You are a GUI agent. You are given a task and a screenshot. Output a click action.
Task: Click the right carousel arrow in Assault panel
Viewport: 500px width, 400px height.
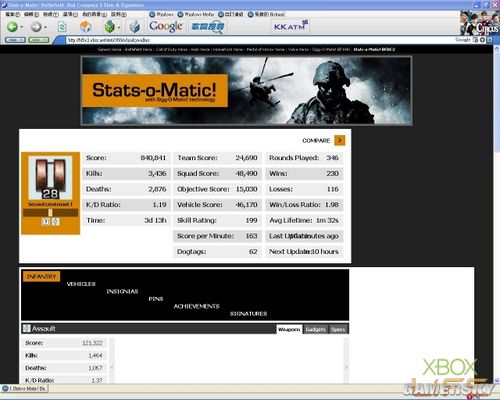click(346, 367)
